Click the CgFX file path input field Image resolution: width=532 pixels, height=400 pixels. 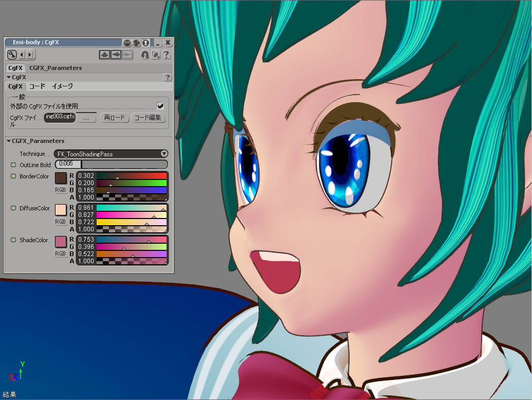(x=60, y=117)
